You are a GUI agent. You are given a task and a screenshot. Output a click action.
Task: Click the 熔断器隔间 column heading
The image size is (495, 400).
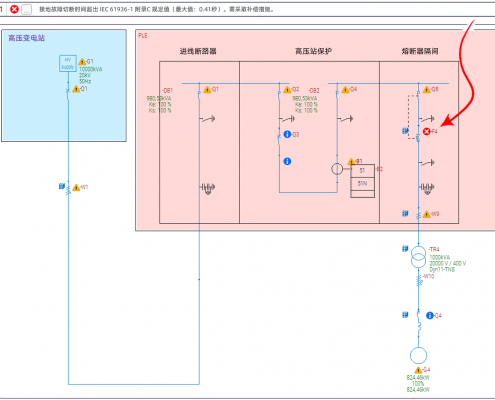(x=420, y=51)
